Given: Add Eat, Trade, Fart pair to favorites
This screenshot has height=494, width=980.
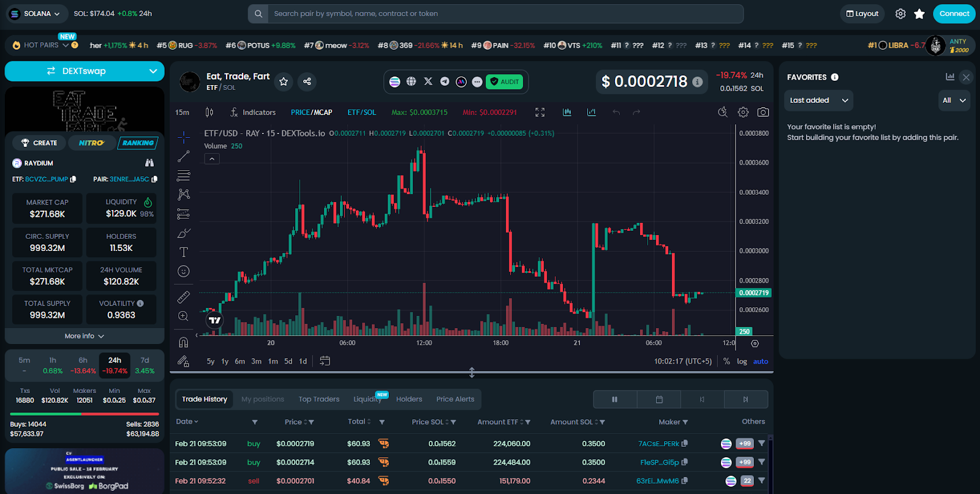Looking at the screenshot, I should pyautogui.click(x=284, y=81).
